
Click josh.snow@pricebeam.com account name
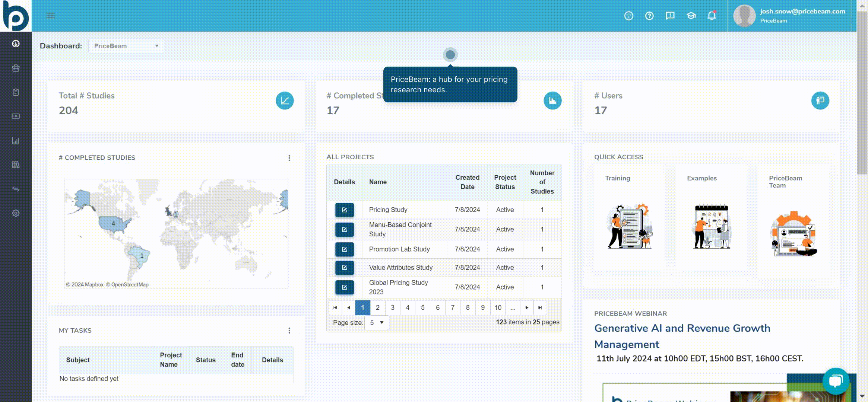[x=802, y=11]
